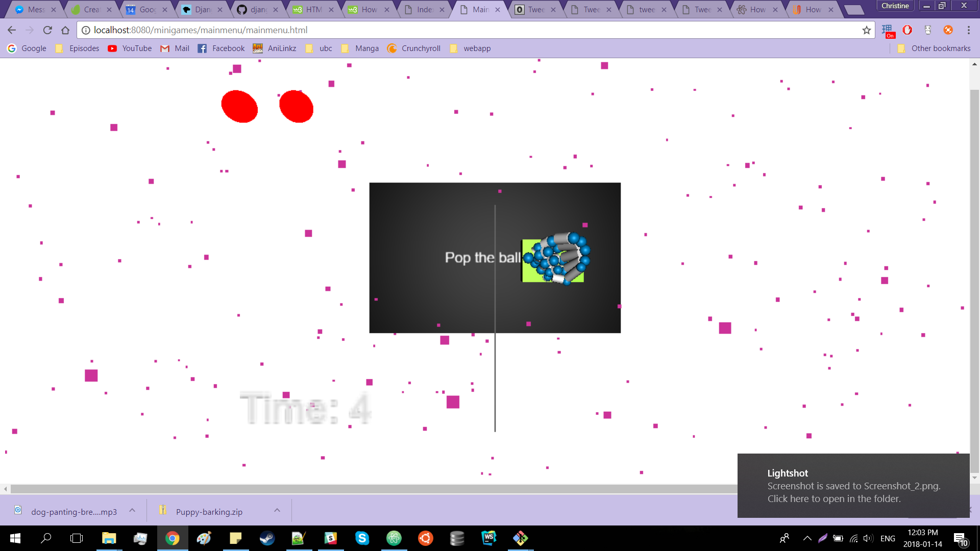Bookmark this page with star icon

[867, 30]
